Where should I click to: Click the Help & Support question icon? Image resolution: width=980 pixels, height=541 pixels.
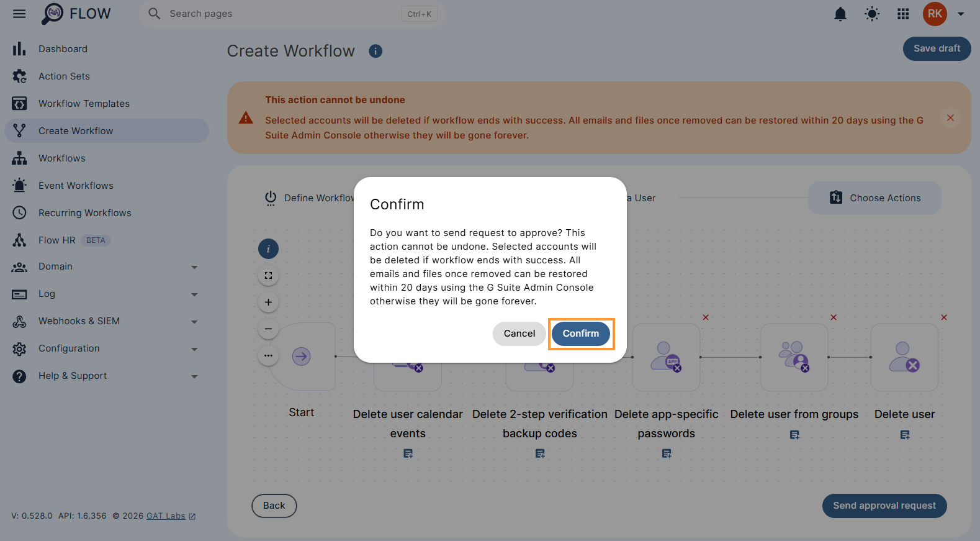click(x=19, y=376)
